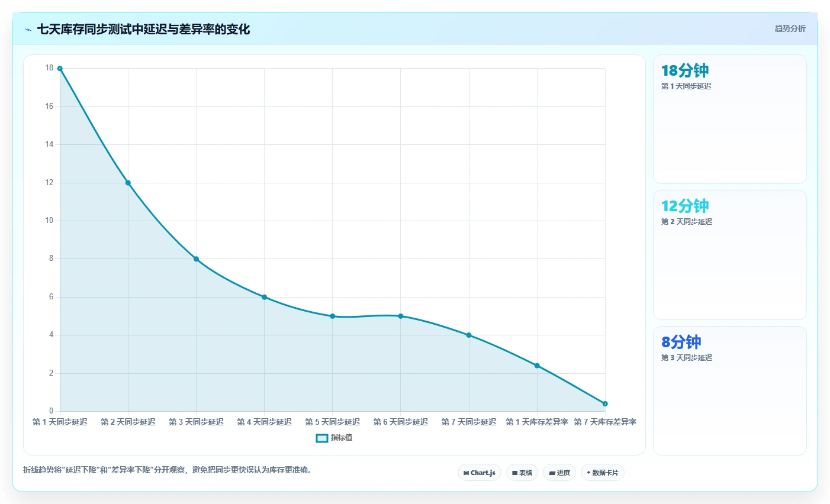Click the 趋势分析 label in header
This screenshot has width=830, height=504.
point(790,28)
